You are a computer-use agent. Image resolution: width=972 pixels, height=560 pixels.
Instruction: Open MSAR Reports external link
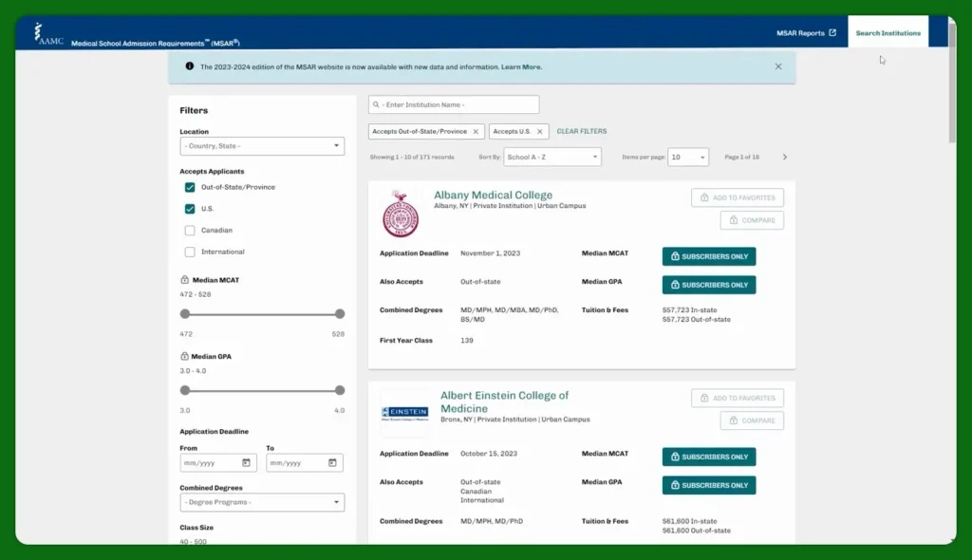coord(806,33)
